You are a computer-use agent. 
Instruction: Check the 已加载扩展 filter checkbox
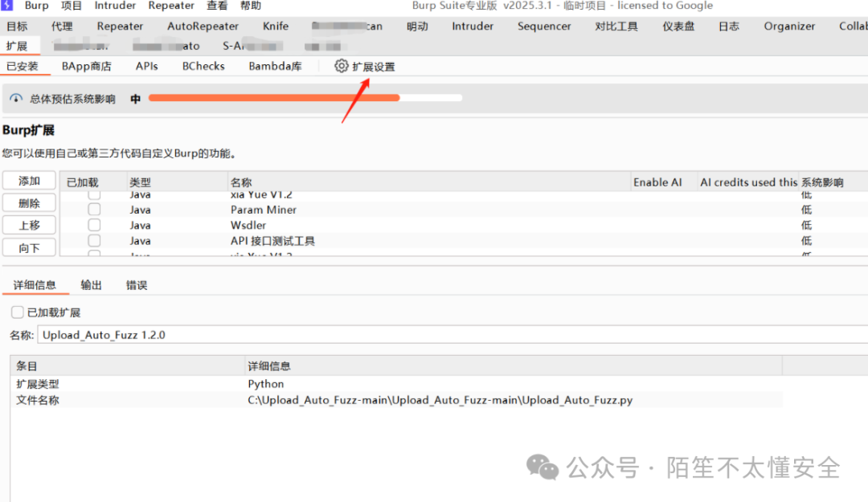(x=17, y=312)
